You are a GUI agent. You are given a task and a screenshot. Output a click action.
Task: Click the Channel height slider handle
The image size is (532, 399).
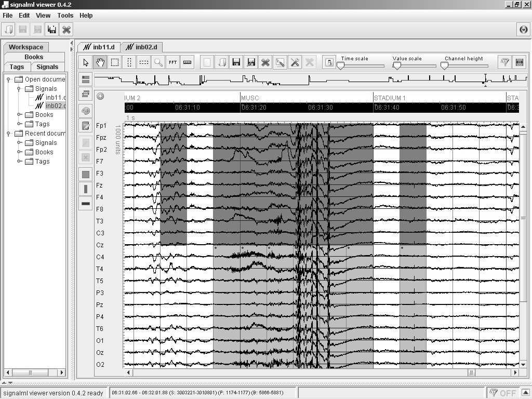(x=445, y=66)
